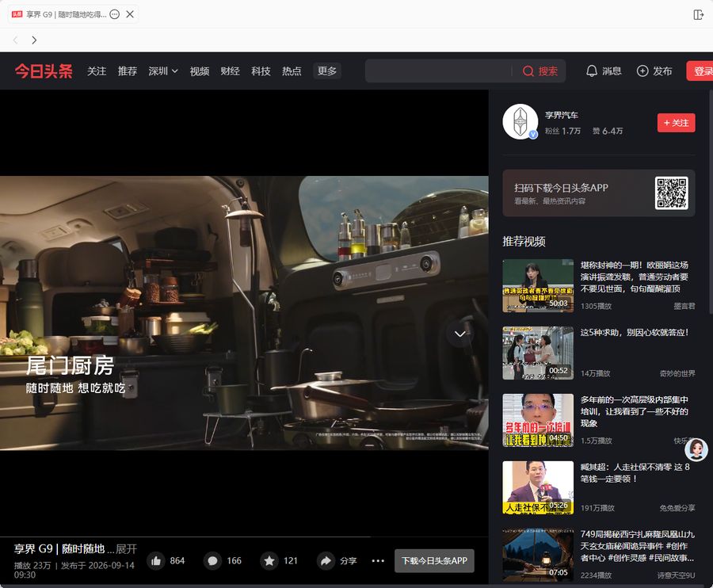Click the 推荐视频 section heading
The width and height of the screenshot is (713, 588).
(x=524, y=242)
